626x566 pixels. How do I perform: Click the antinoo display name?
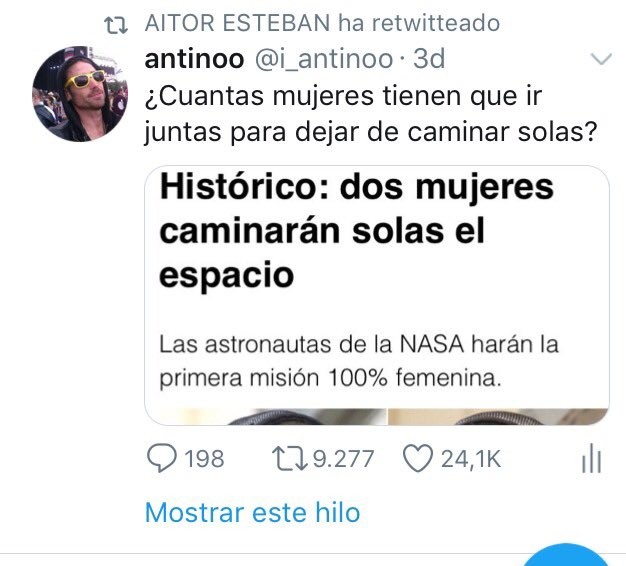click(194, 59)
